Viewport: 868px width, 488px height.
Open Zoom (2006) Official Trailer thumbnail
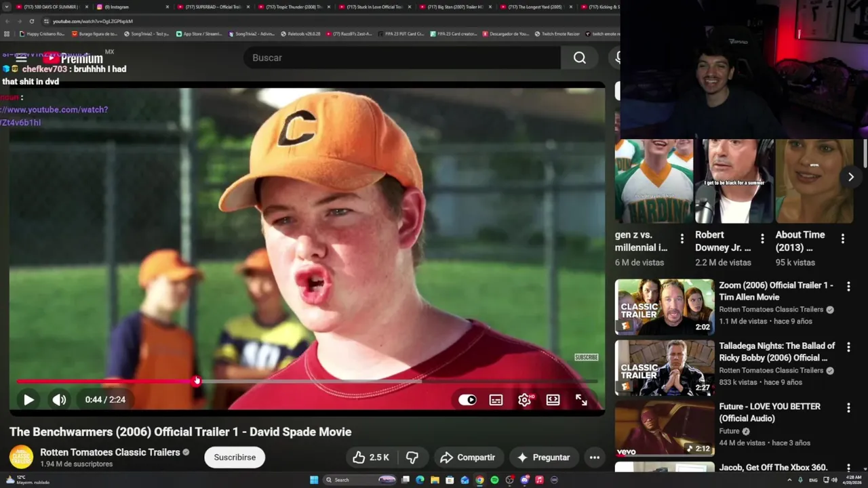[x=665, y=307]
